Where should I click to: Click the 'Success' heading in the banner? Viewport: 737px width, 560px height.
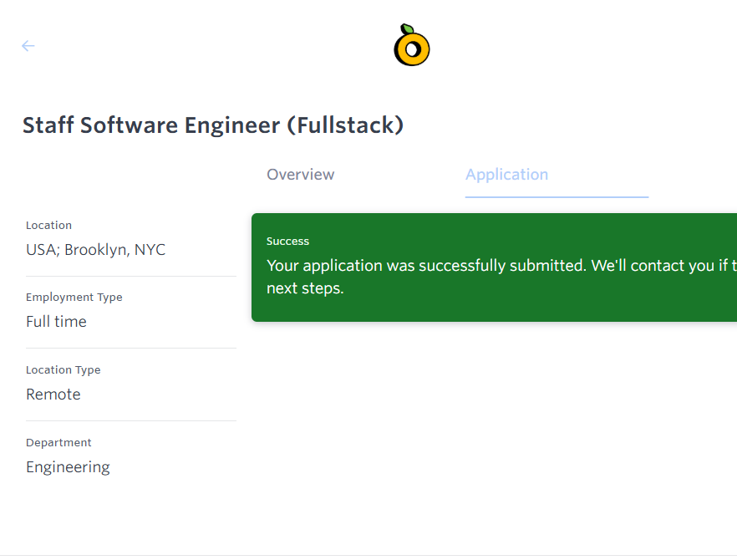(x=287, y=241)
